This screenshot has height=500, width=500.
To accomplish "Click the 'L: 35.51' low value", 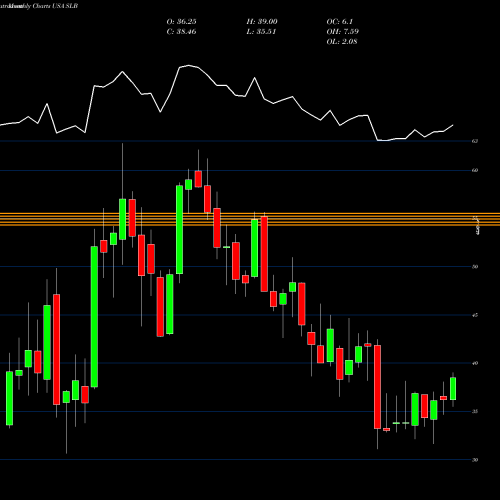I will 261,32.
